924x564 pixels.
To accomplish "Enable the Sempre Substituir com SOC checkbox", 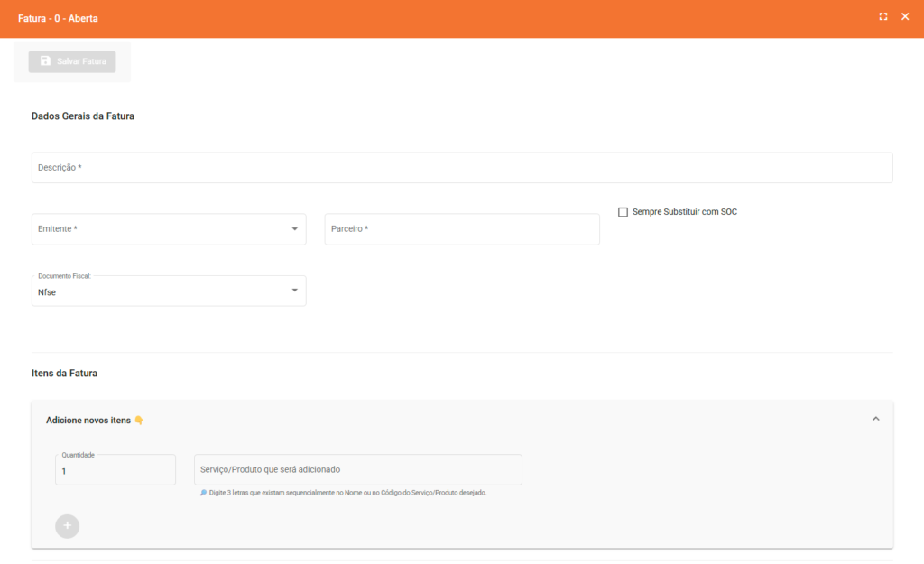I will click(x=623, y=212).
